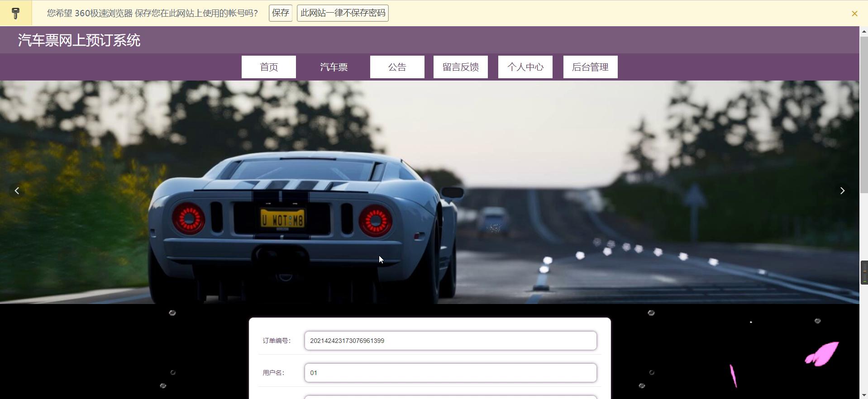Click the side widget on right edge

pos(864,272)
